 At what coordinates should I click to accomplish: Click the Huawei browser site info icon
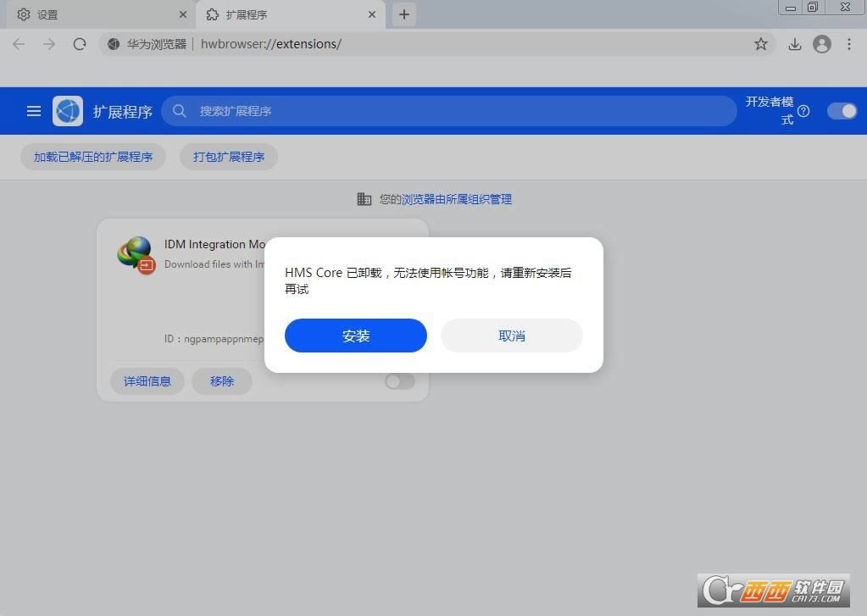pyautogui.click(x=114, y=44)
